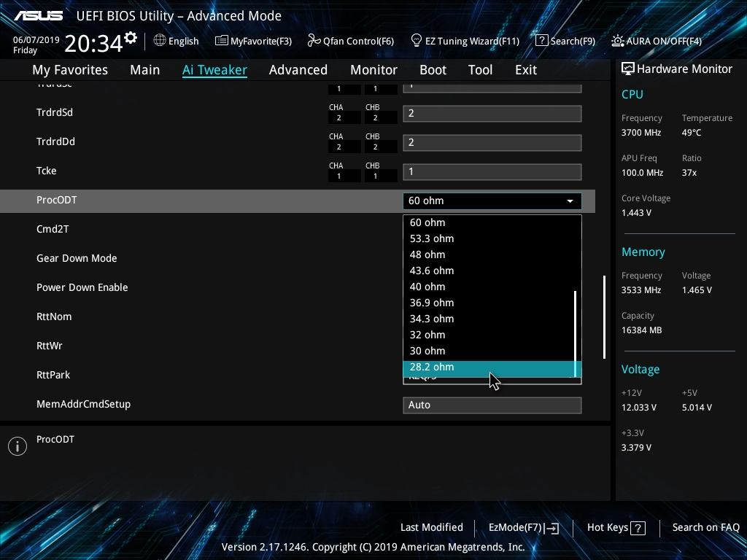The image size is (747, 560).
Task: Select the Ai Tweaker tab
Action: click(x=214, y=69)
